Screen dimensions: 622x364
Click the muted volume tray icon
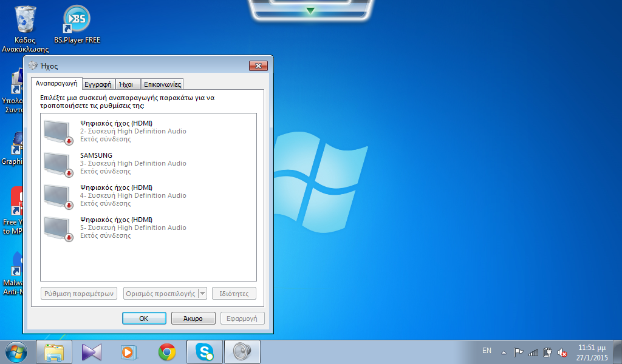(562, 352)
